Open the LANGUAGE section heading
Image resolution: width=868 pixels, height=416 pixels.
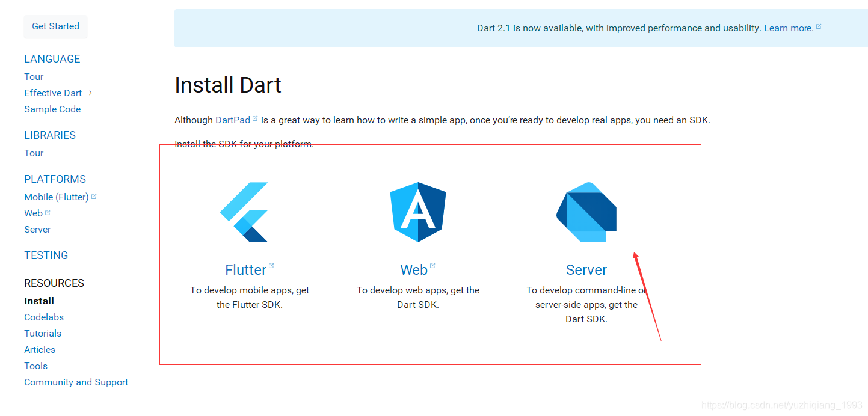[52, 59]
